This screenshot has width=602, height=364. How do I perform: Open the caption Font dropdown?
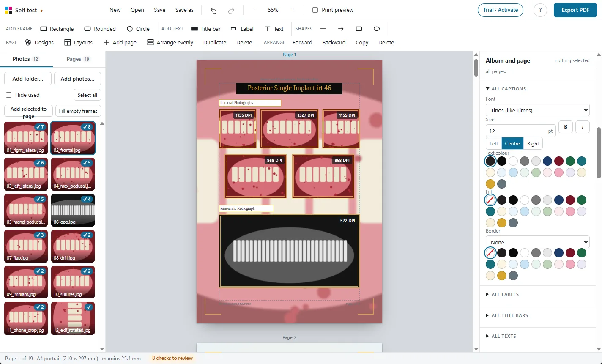tap(538, 110)
